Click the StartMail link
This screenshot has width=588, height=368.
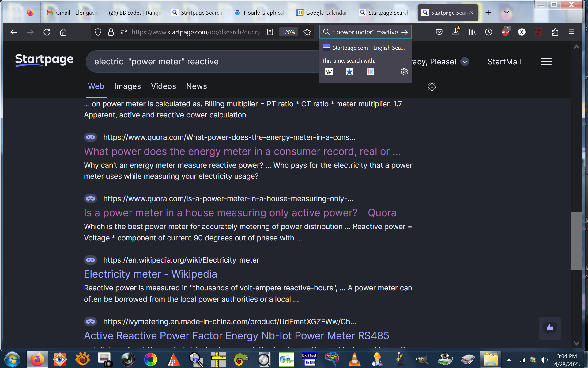pos(504,62)
